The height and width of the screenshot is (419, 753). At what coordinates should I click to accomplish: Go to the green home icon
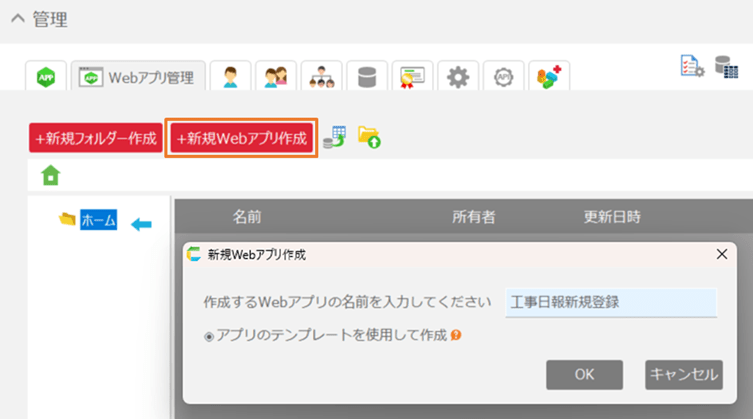tap(50, 175)
